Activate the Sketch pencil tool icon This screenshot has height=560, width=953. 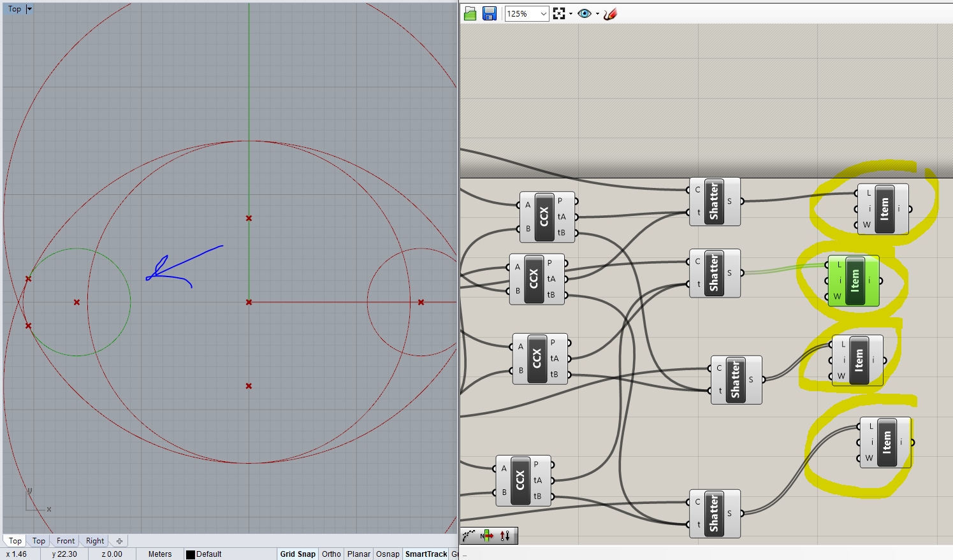(611, 14)
